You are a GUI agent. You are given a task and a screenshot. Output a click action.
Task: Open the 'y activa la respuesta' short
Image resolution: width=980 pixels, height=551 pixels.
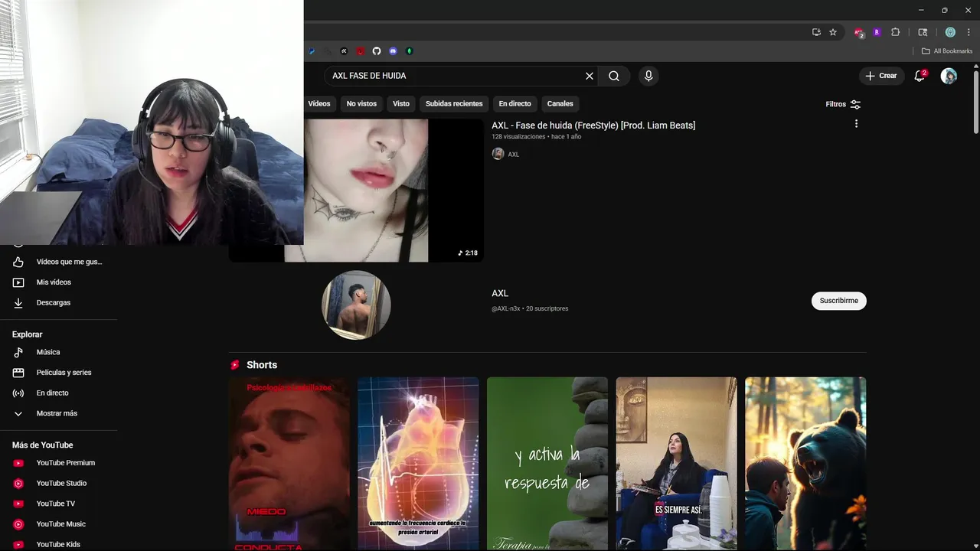(x=547, y=464)
